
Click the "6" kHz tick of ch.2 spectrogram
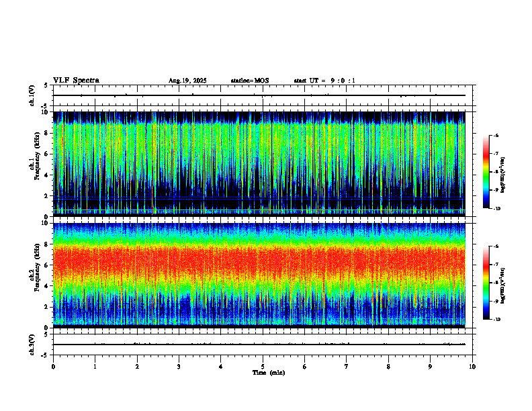point(47,265)
